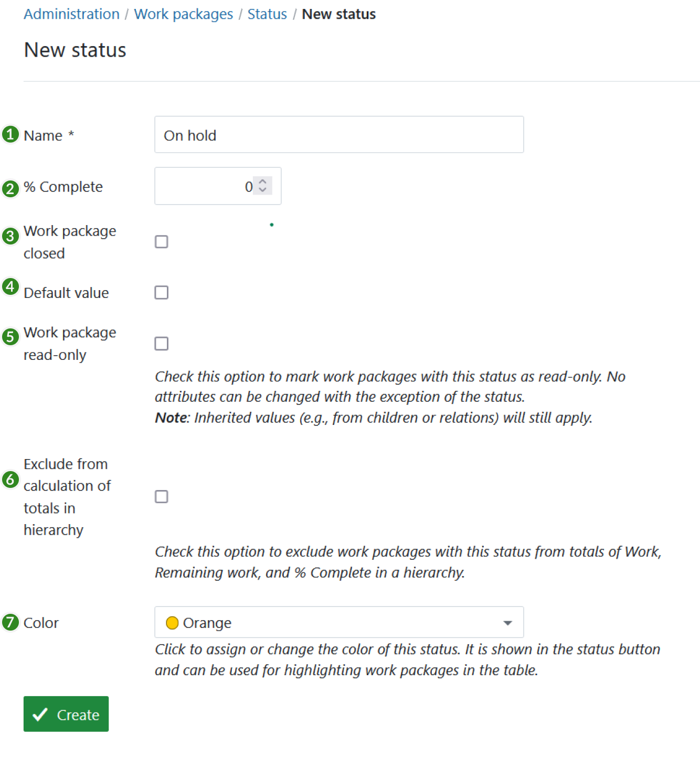The height and width of the screenshot is (767, 700).
Task: Check the Default value checkbox
Action: click(162, 293)
